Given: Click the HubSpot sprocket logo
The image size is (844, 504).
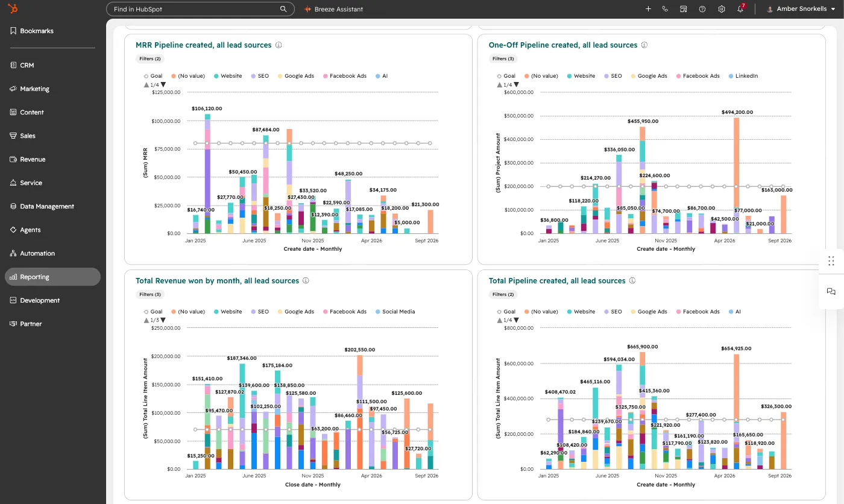Looking at the screenshot, I should (13, 9).
